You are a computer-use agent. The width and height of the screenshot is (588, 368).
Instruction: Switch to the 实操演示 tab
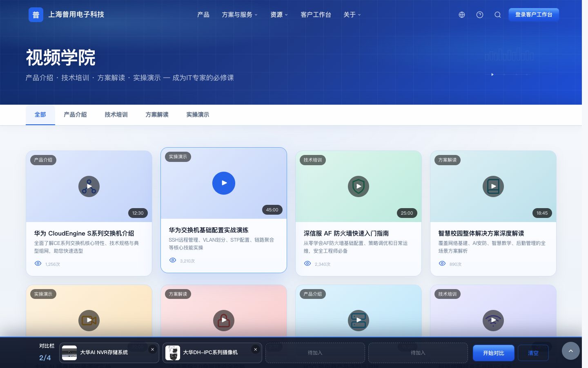pyautogui.click(x=198, y=115)
